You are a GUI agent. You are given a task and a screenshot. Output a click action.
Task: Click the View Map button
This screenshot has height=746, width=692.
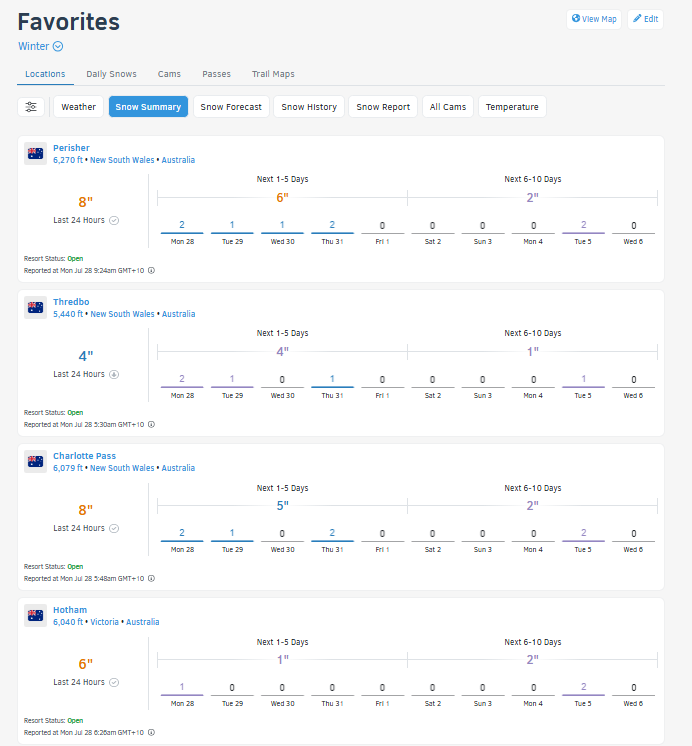[x=594, y=19]
